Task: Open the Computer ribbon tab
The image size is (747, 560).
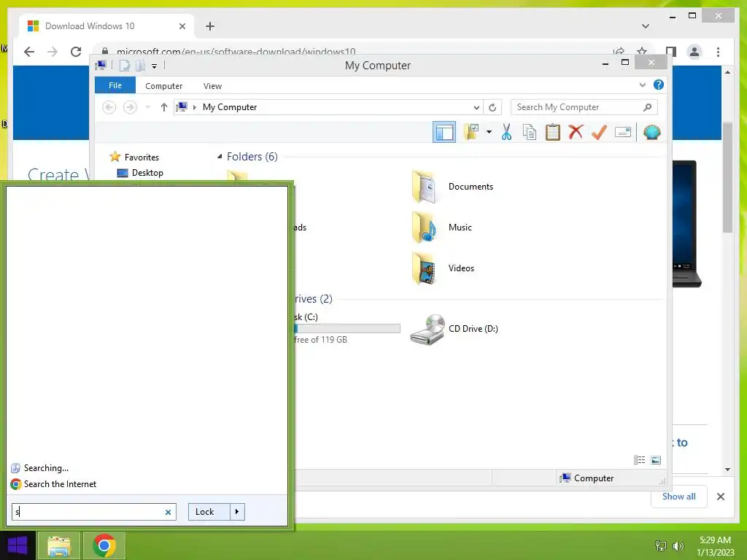Action: coord(163,86)
